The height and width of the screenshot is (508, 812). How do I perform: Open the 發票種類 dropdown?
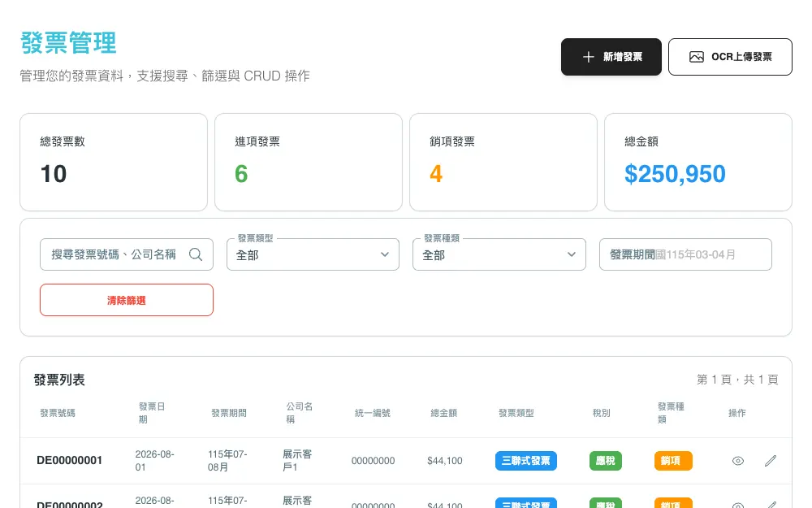pos(499,254)
